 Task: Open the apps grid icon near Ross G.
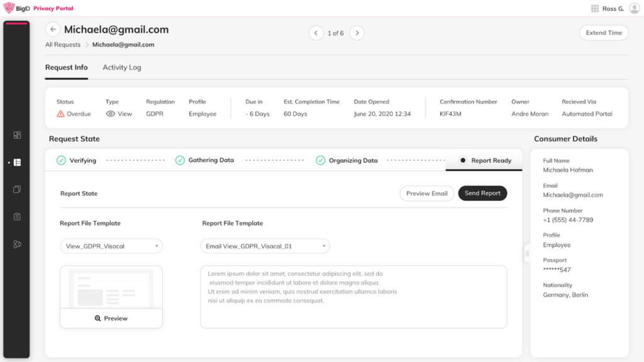(594, 9)
